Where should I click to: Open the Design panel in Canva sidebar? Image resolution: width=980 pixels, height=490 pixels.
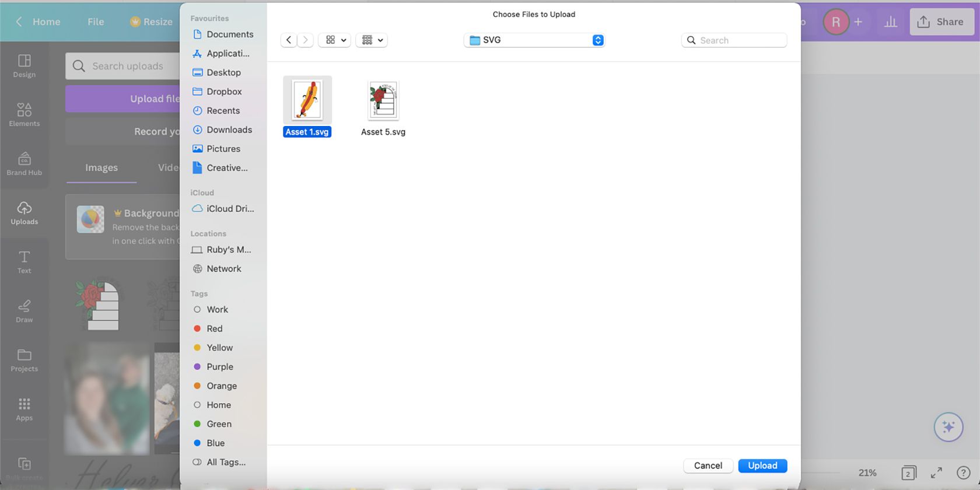point(24,66)
